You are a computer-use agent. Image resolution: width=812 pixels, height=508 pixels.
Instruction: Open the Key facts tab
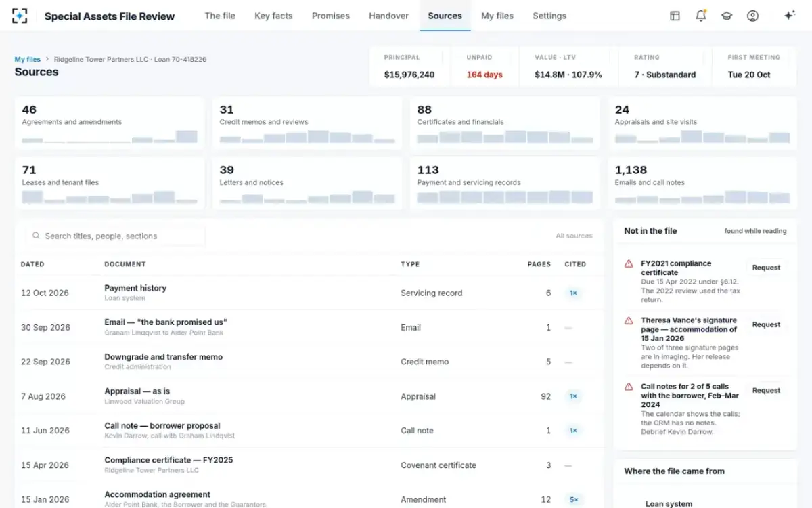[x=273, y=16]
